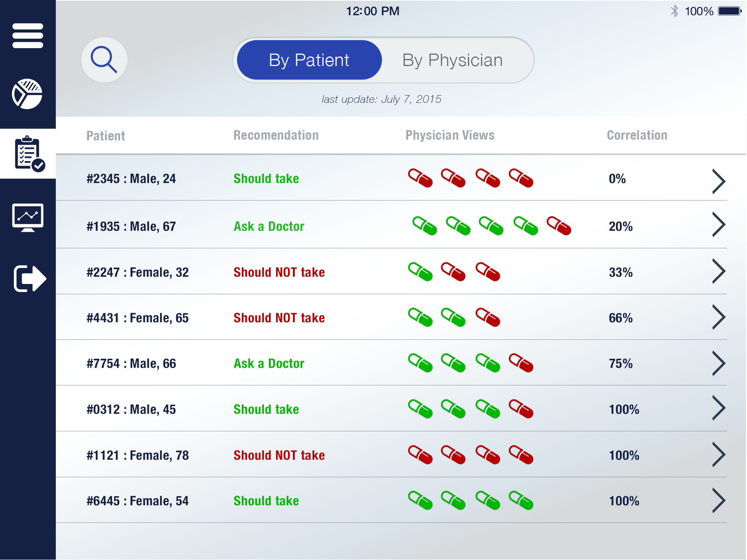Click the Ask a Doctor link for #1935
The image size is (747, 560).
click(x=269, y=226)
